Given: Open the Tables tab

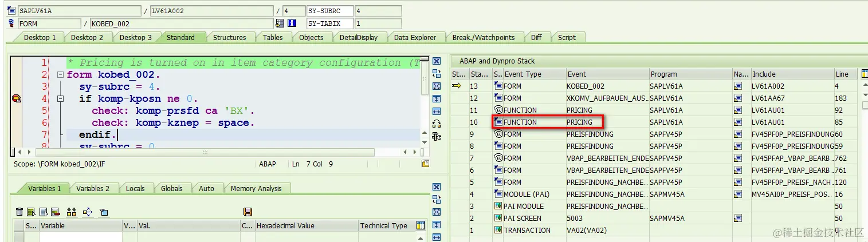Looking at the screenshot, I should click(273, 37).
